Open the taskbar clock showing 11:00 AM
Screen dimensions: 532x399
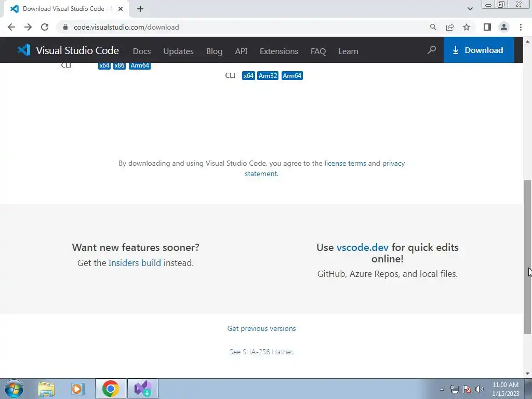coord(506,389)
